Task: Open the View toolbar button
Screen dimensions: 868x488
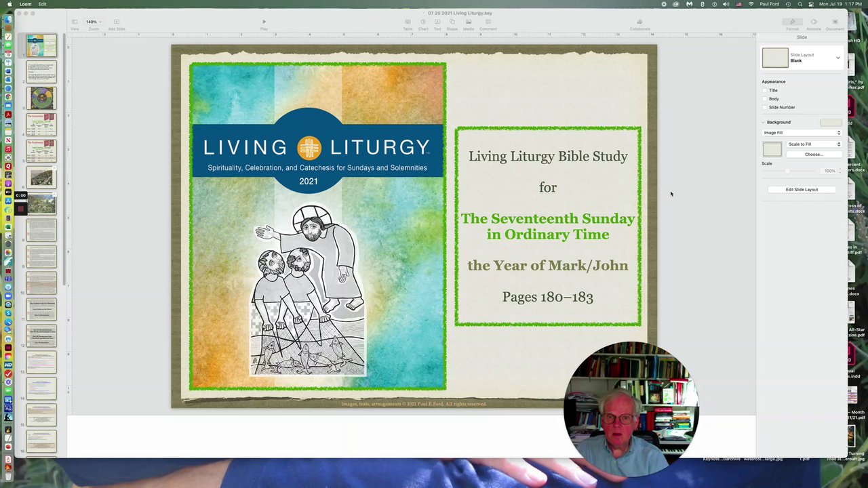Action: point(75,24)
